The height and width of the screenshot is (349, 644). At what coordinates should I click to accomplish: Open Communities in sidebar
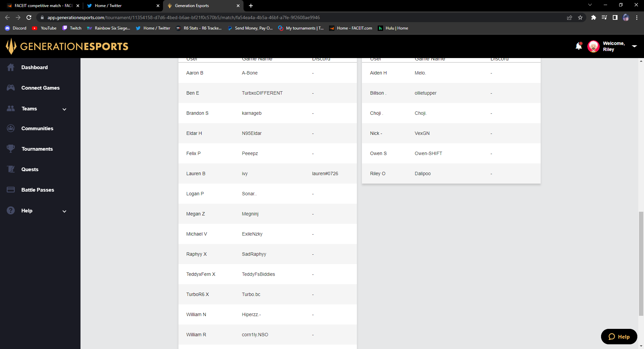37,129
